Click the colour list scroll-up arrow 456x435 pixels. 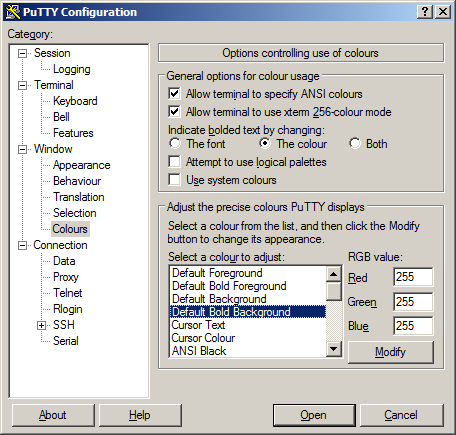pyautogui.click(x=334, y=274)
